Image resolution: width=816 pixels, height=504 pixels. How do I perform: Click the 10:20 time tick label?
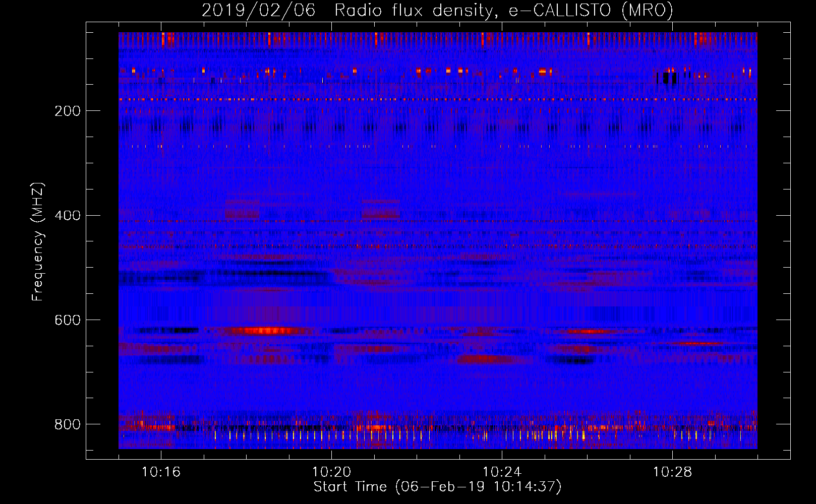(x=332, y=472)
